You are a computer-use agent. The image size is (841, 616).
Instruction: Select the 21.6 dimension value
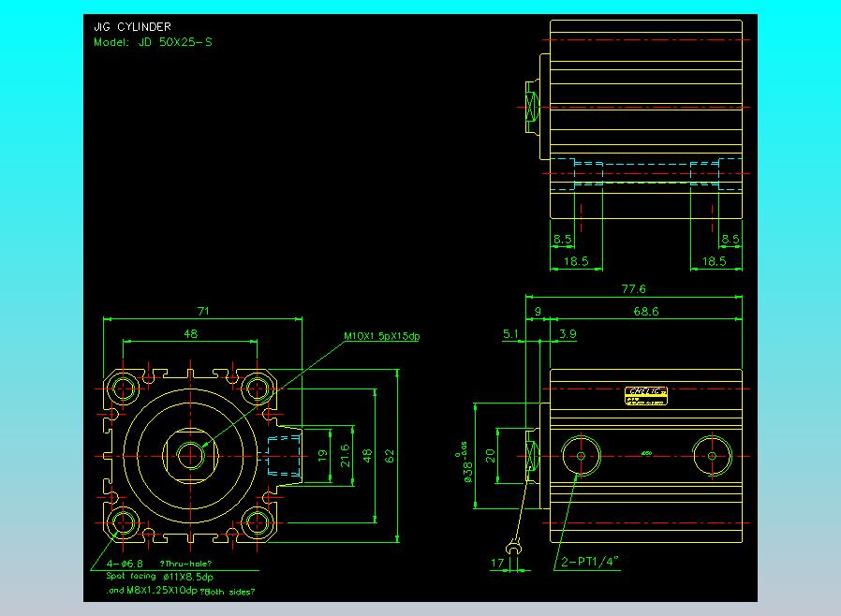click(346, 456)
